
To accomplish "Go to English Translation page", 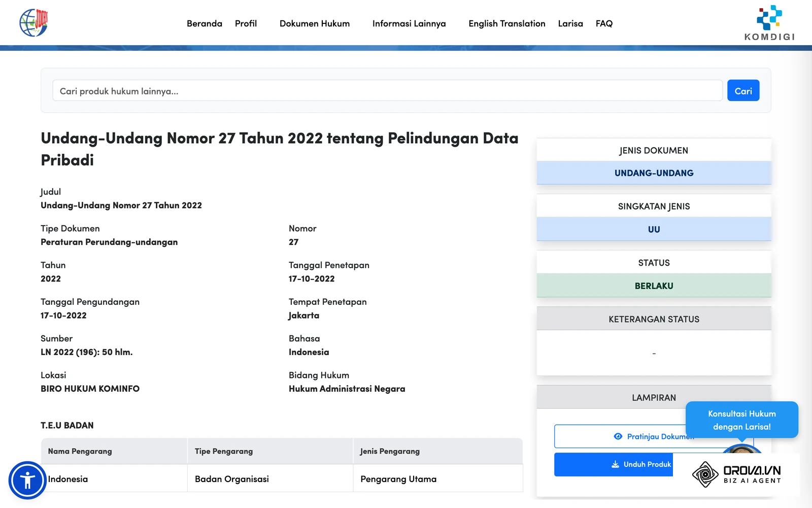I will point(507,23).
